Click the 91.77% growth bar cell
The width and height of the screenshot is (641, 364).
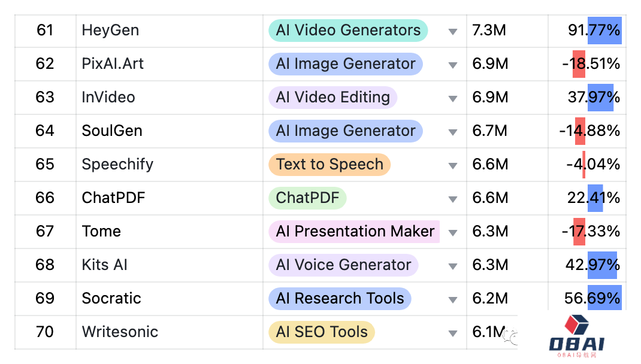coord(593,30)
